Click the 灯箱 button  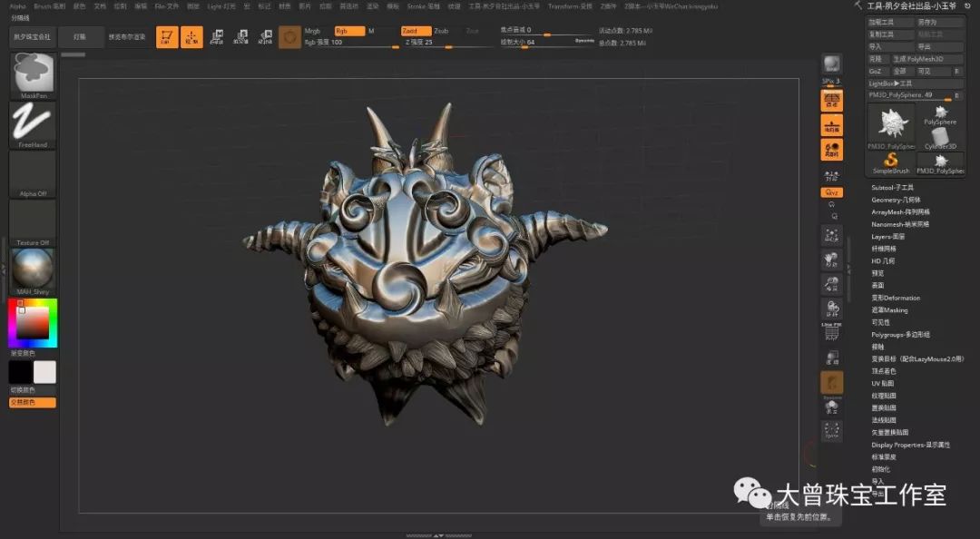pyautogui.click(x=80, y=37)
